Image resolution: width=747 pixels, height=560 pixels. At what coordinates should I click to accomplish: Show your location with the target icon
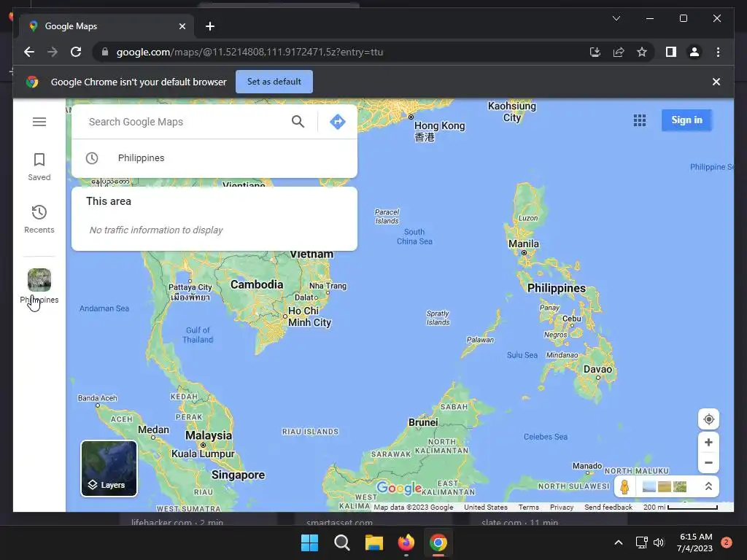tap(708, 419)
